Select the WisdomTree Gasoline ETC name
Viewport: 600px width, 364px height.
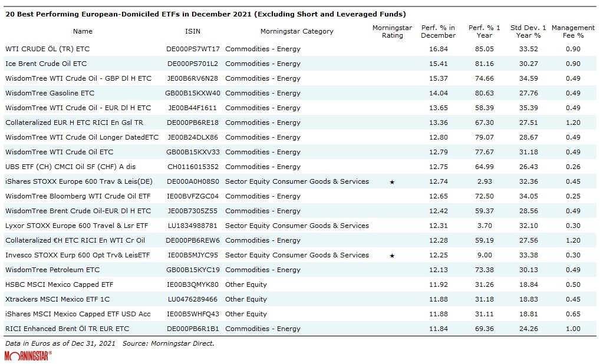click(50, 93)
